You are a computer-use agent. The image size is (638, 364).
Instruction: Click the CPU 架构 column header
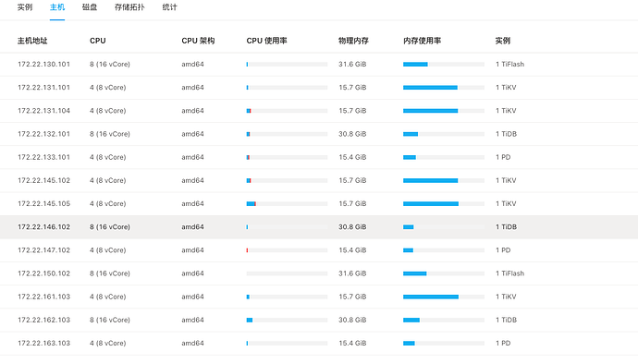[198, 41]
